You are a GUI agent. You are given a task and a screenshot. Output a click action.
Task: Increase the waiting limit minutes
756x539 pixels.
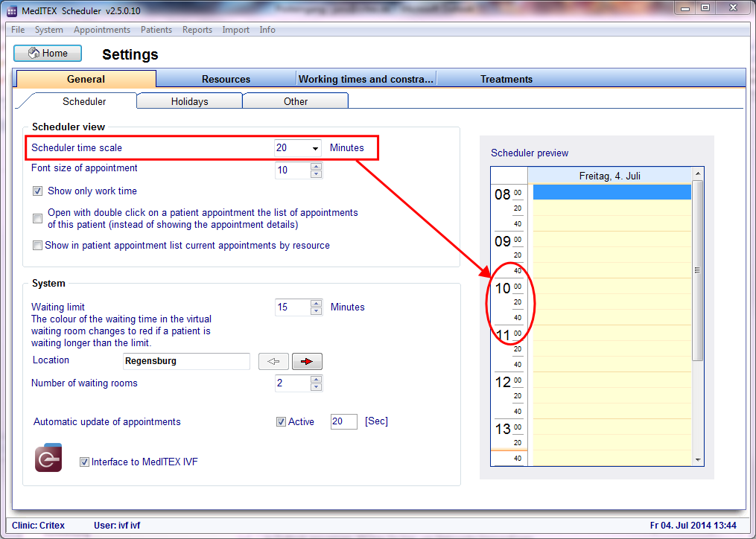(x=317, y=304)
